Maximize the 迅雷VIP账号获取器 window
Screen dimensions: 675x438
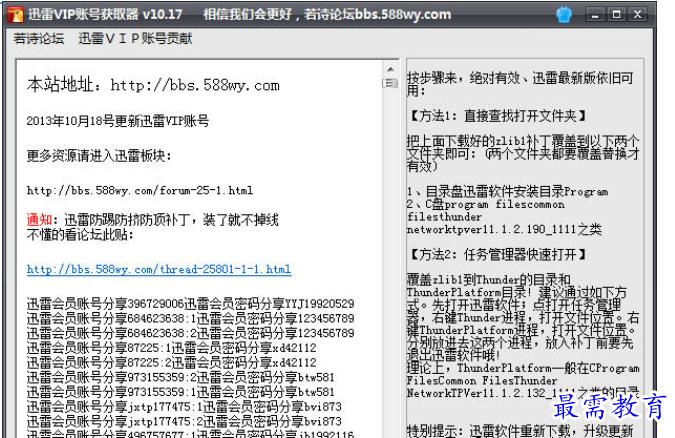pyautogui.click(x=616, y=15)
